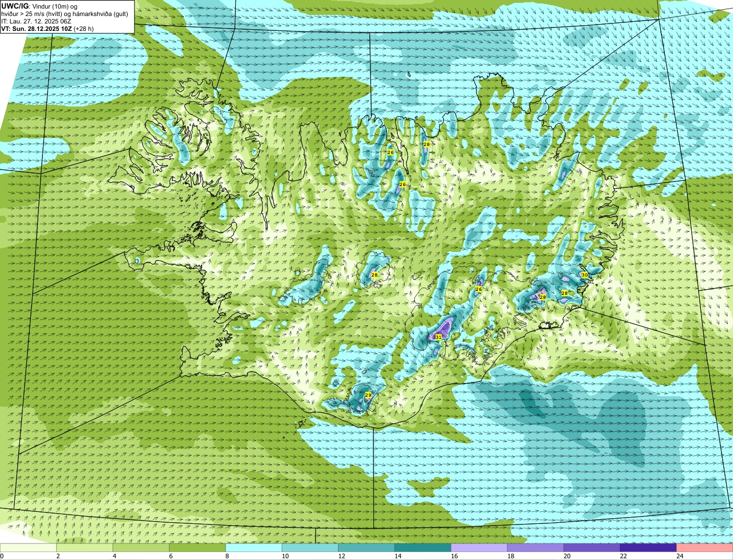Click the 'IT: Lau. 27. 12. 2025 06Z' line
This screenshot has height=560, width=733.
pos(36,21)
